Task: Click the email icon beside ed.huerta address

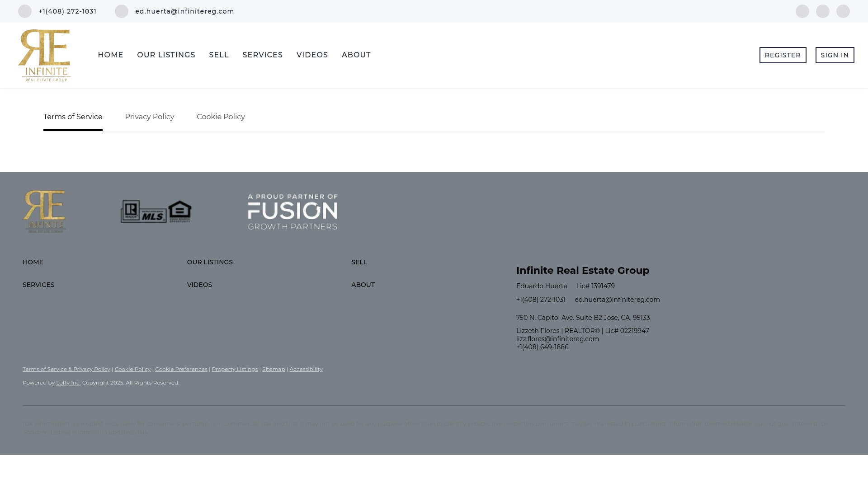Action: 122,11
